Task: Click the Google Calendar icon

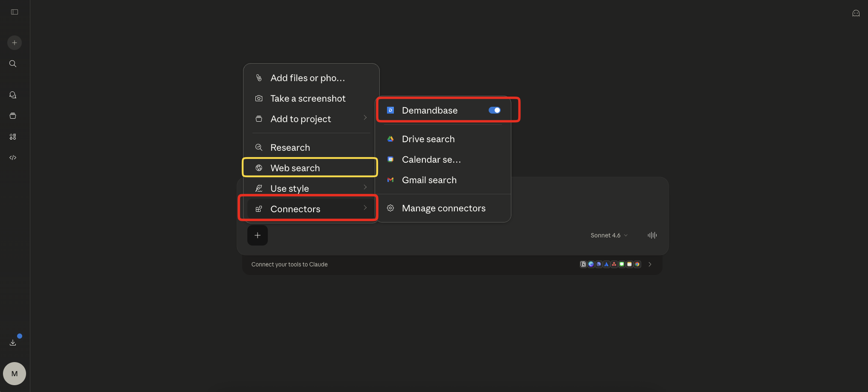Action: [x=390, y=159]
